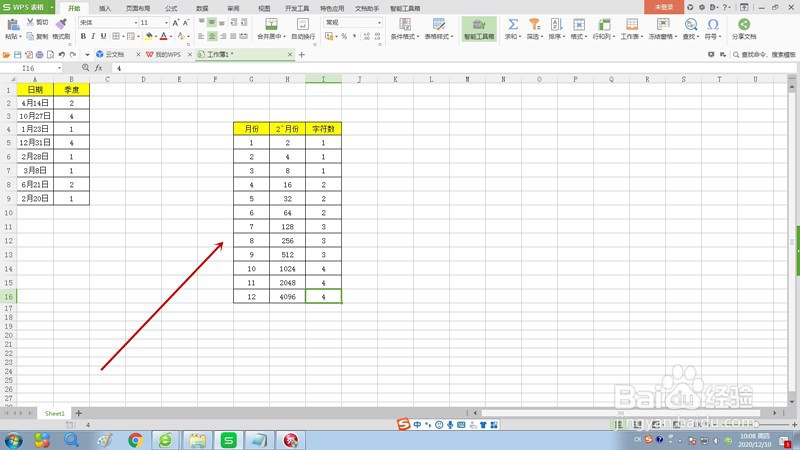Toggle horizontal center alignment
This screenshot has height=450, width=800.
point(212,36)
